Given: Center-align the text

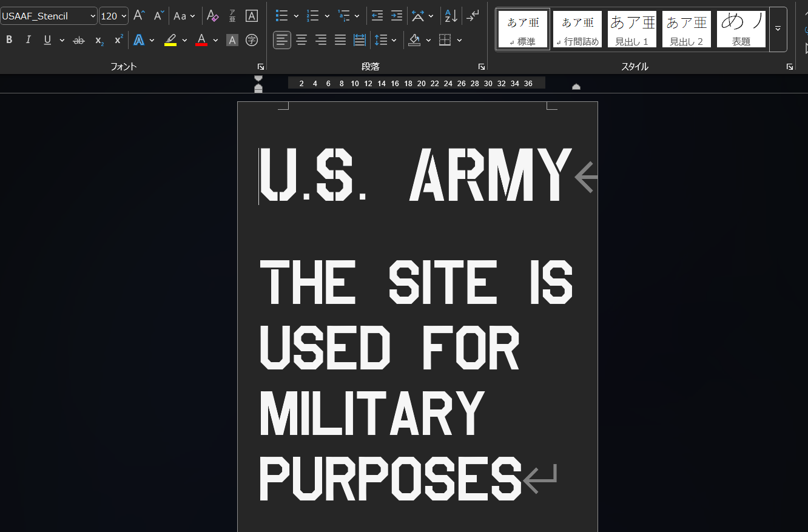Looking at the screenshot, I should point(301,40).
